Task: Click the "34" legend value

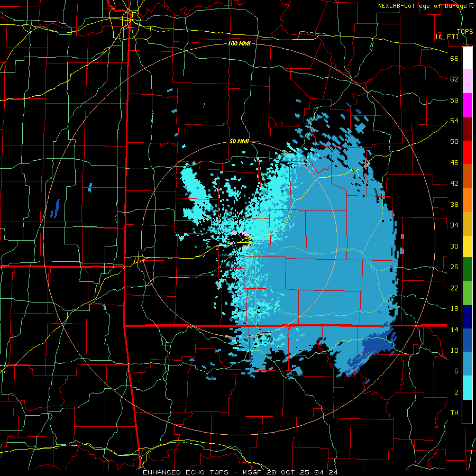Action: [x=454, y=225]
